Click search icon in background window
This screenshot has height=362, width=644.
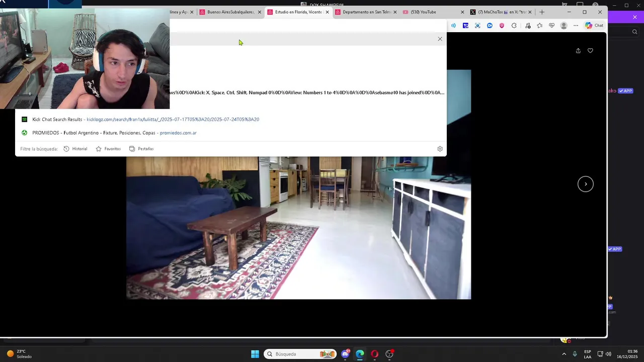(x=635, y=32)
